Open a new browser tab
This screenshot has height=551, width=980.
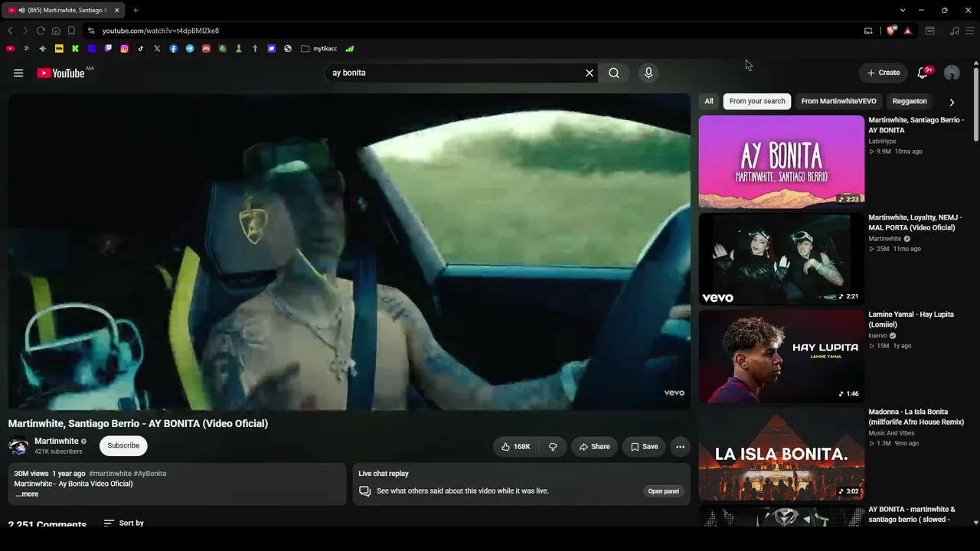[x=136, y=10]
